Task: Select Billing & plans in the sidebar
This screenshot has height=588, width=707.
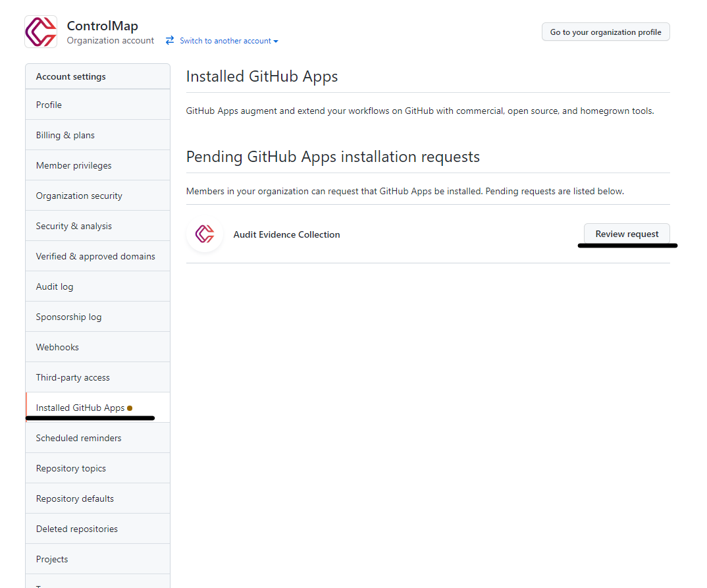Action: 65,134
